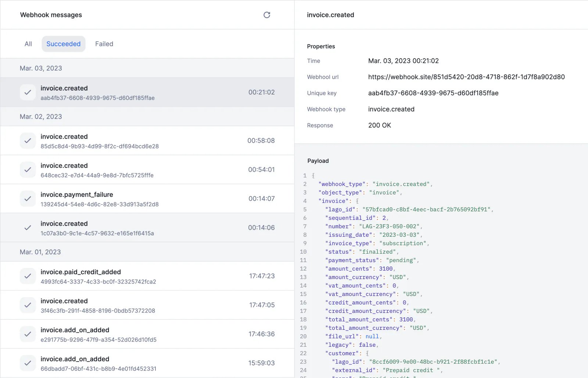Click payload total_amount_cents 3100 line

tap(370, 319)
